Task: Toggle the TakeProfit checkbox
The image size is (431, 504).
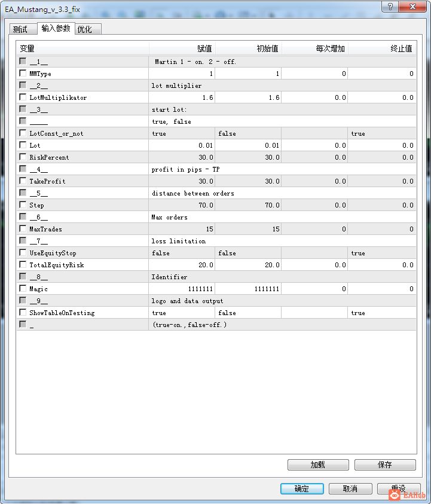Action: (23, 181)
